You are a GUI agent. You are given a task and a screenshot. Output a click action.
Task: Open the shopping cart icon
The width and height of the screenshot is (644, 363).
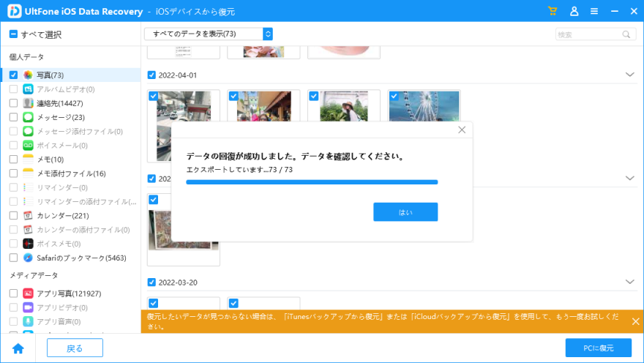click(x=553, y=11)
